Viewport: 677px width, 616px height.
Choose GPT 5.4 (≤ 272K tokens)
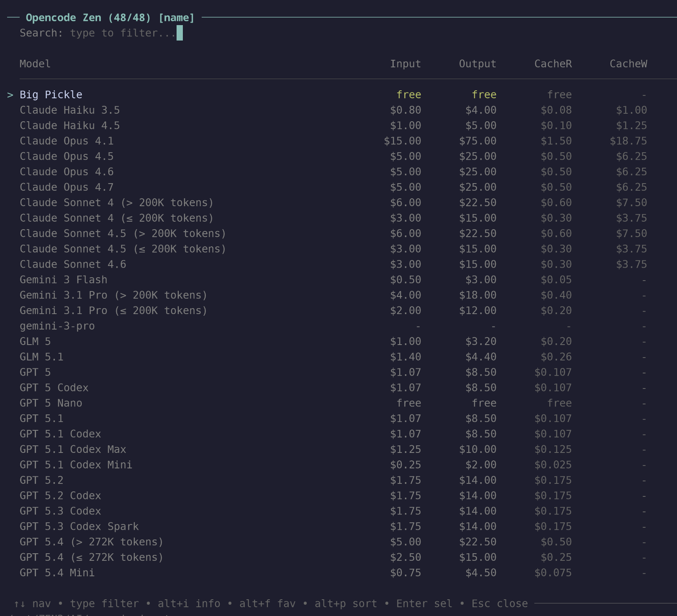(x=333, y=557)
